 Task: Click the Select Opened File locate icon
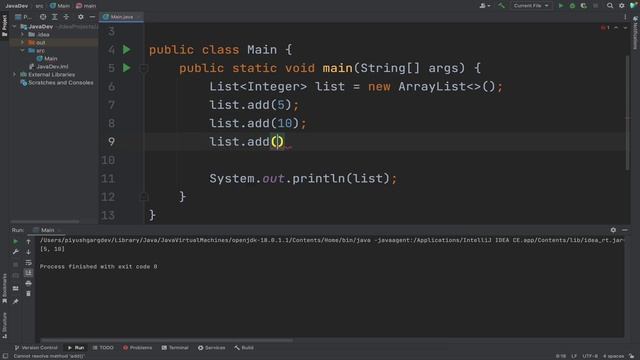(x=43, y=17)
